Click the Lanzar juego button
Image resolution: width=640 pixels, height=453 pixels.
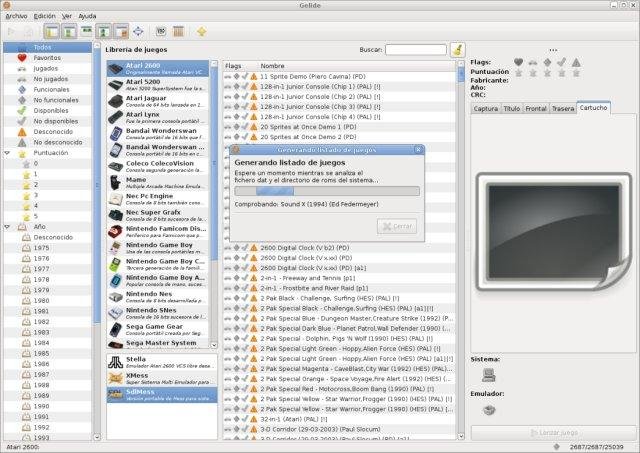click(x=552, y=432)
